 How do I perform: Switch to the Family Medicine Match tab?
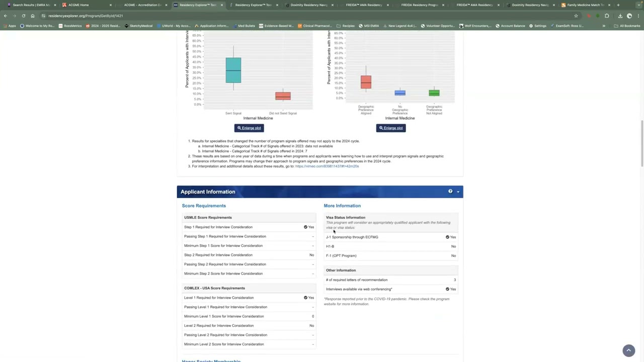tap(585, 5)
